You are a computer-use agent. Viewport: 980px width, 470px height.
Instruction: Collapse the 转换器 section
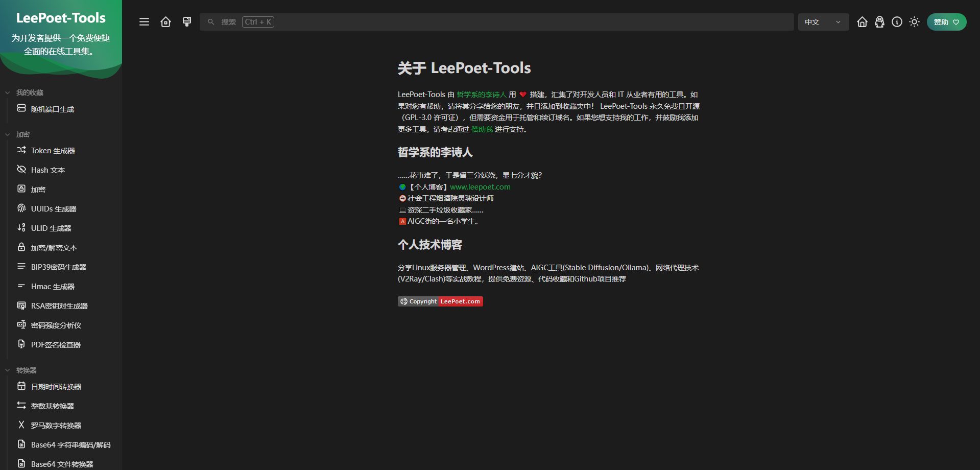tap(7, 370)
